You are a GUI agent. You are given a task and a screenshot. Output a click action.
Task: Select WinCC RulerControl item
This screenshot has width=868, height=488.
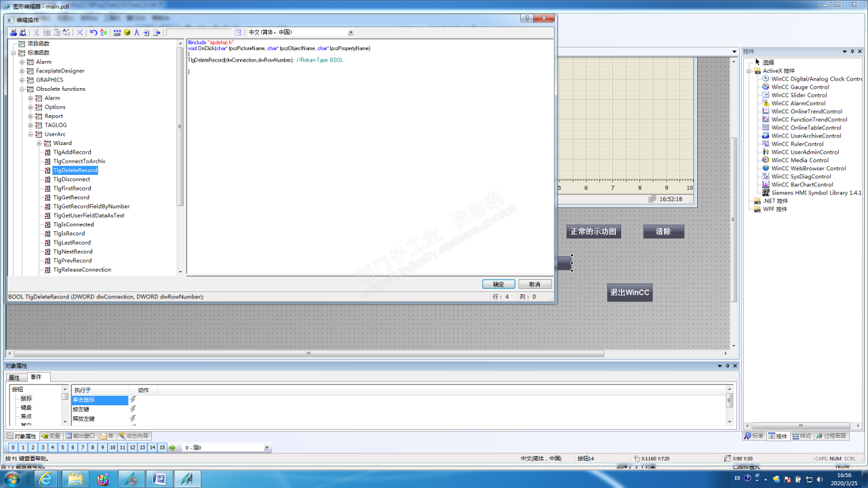pos(797,144)
